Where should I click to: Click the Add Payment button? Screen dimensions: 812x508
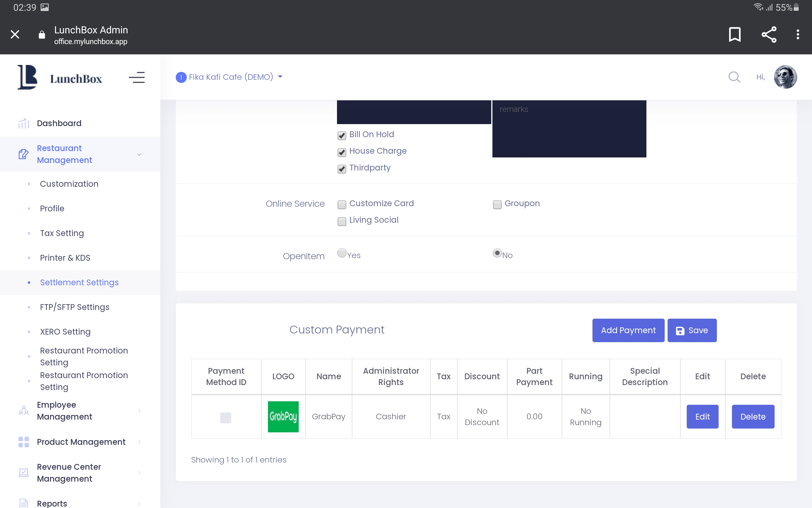point(628,330)
